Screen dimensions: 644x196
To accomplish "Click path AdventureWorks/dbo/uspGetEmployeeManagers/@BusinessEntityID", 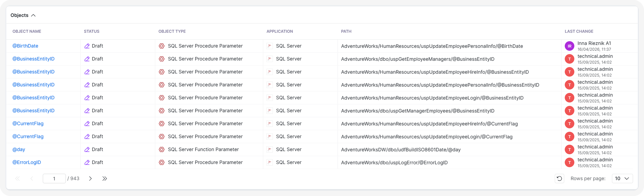I will click(x=418, y=59).
